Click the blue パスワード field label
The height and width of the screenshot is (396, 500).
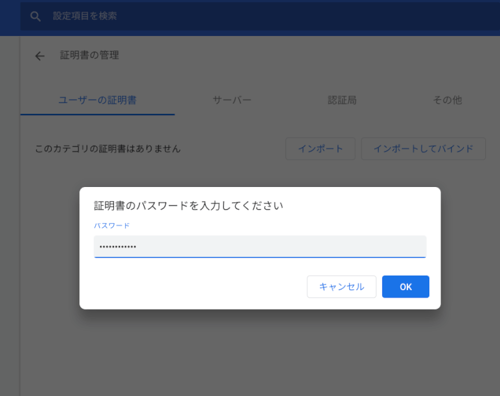click(x=111, y=226)
